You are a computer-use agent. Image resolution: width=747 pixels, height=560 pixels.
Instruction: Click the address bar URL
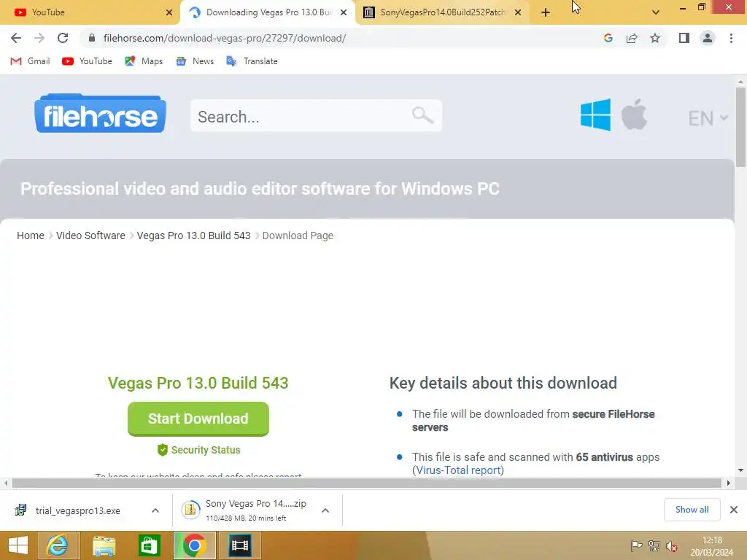coord(225,38)
